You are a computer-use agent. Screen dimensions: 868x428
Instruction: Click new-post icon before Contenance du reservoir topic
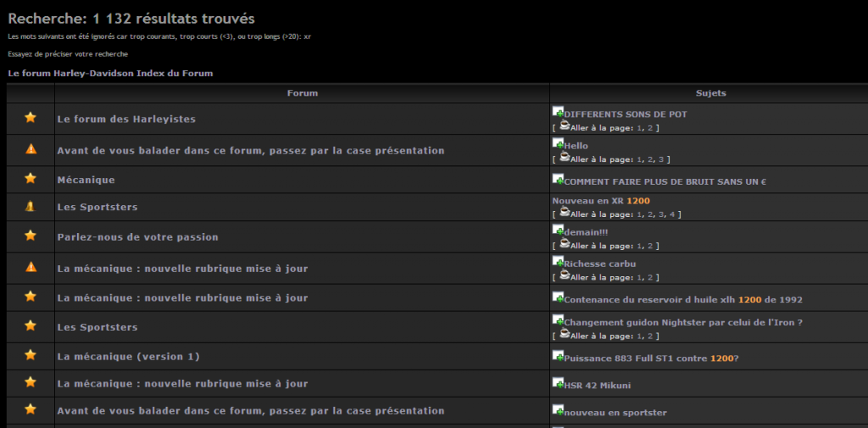coord(558,297)
